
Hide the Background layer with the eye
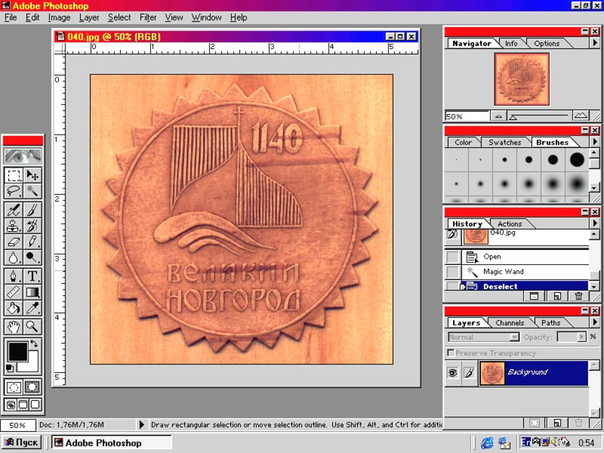coord(453,372)
